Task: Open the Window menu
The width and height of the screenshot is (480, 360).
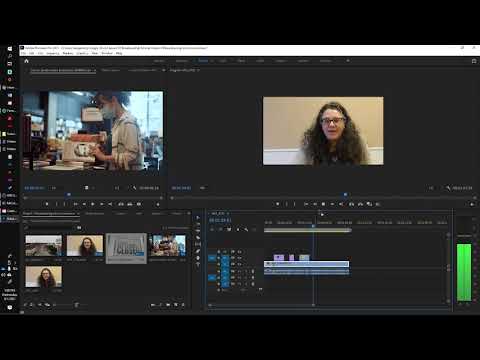Action: (107, 53)
